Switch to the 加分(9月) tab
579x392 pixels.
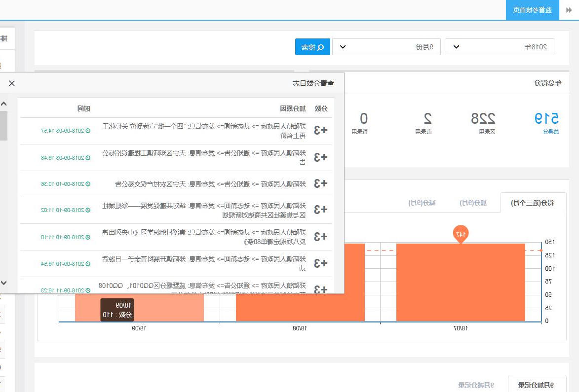[473, 203]
